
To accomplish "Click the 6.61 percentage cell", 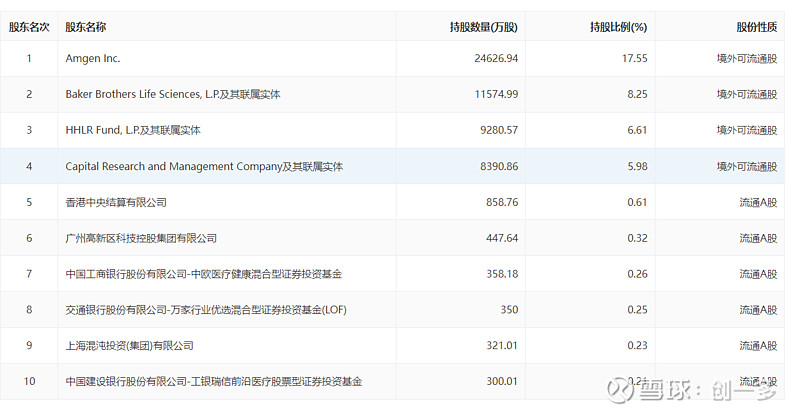I will tap(637, 130).
